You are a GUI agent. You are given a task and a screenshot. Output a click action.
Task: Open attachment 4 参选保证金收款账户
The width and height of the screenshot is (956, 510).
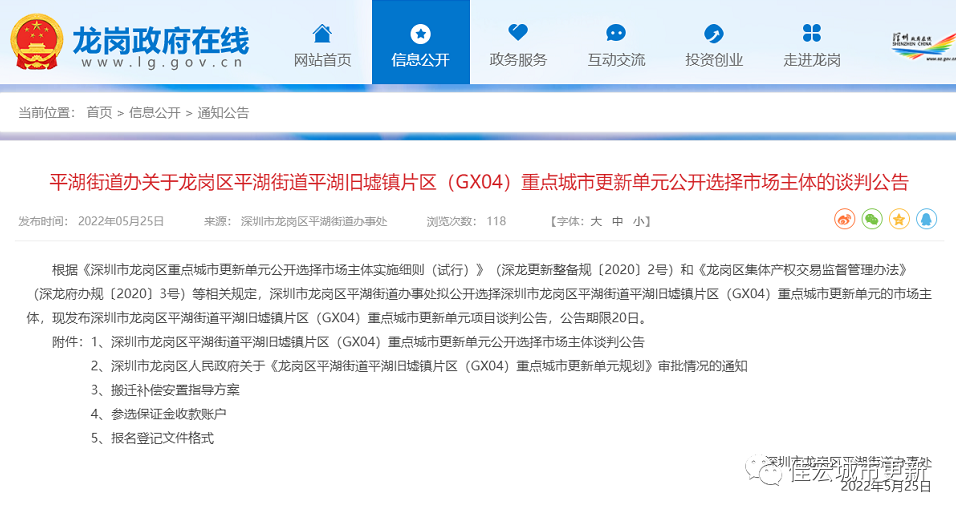point(167,414)
